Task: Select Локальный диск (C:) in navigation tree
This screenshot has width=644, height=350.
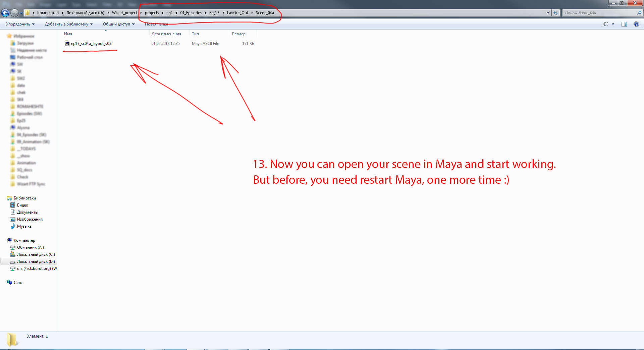Action: click(36, 254)
